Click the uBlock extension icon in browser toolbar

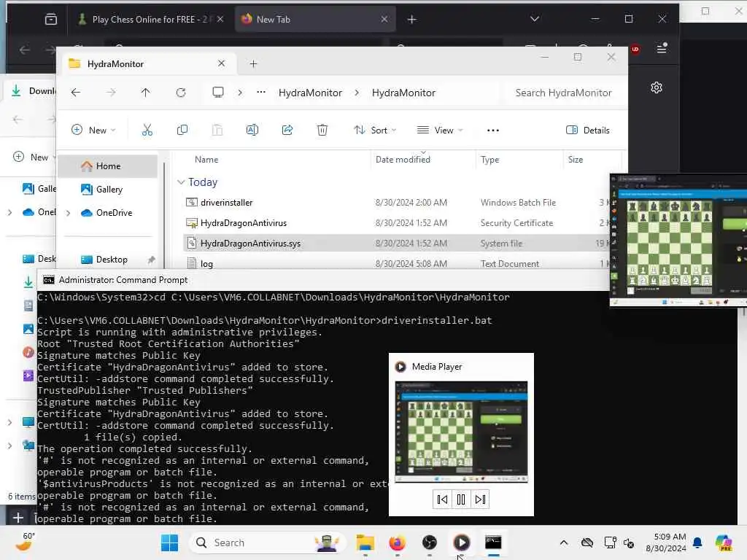point(635,49)
